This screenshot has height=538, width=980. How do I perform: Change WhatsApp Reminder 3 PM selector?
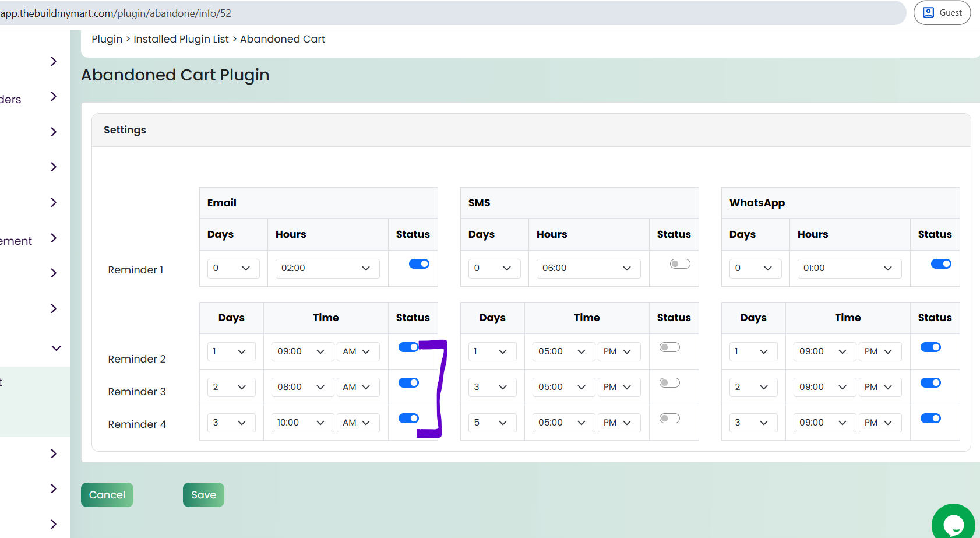pos(880,387)
